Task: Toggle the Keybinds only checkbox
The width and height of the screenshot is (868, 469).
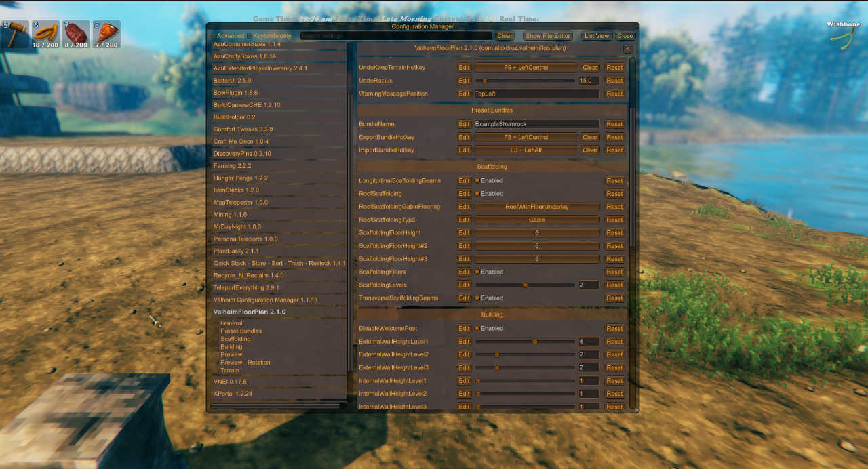Action: coord(249,36)
